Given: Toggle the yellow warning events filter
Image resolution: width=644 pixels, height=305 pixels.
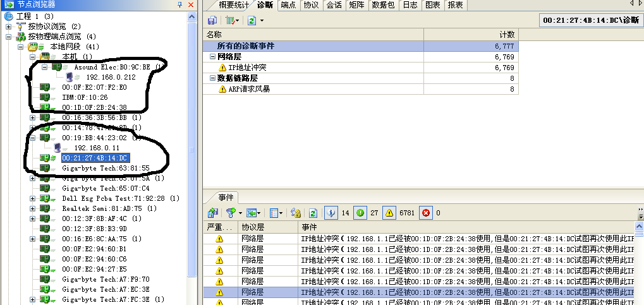Looking at the screenshot, I should coord(389,213).
